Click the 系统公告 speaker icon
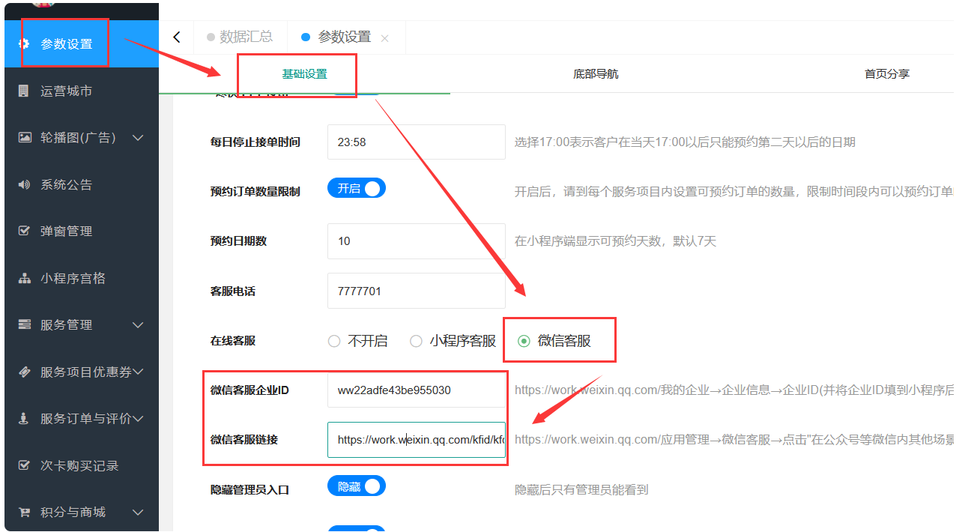This screenshot has width=980, height=532. click(x=24, y=184)
